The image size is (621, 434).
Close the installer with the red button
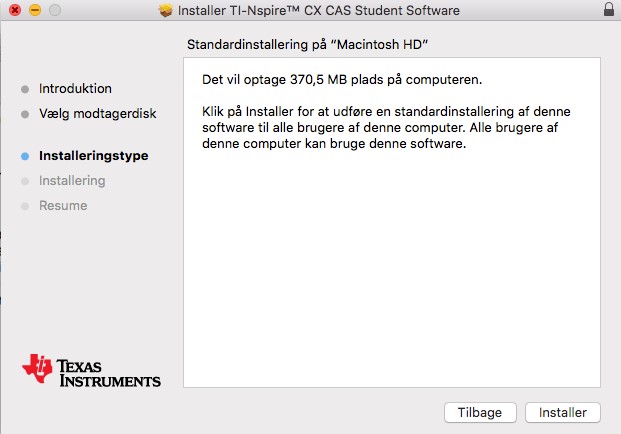[x=15, y=10]
